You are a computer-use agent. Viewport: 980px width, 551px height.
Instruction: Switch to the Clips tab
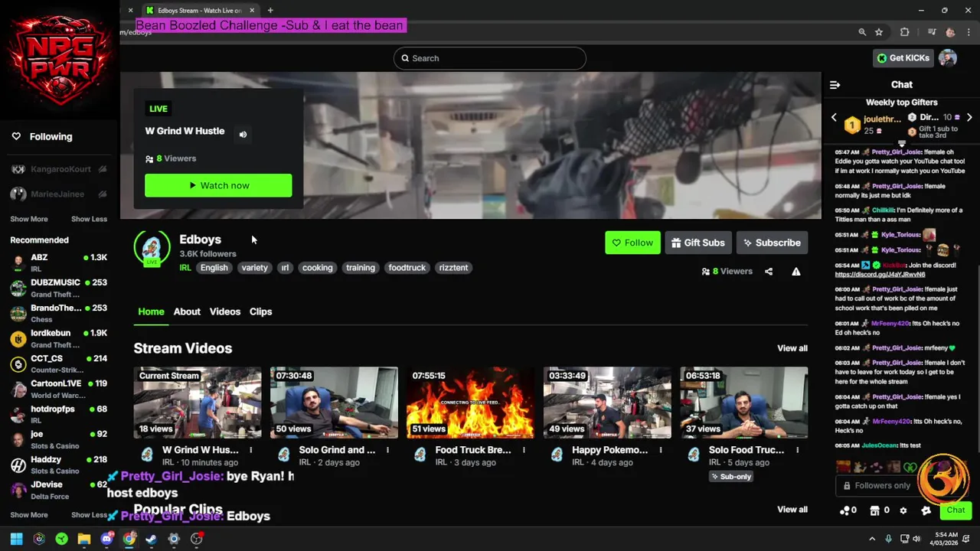[260, 311]
